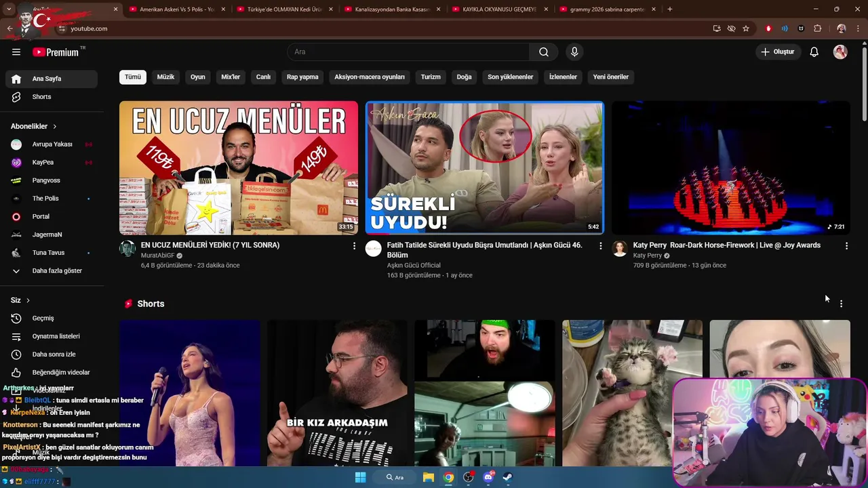Click the Oluştur create button
868x488 pixels.
(x=777, y=52)
